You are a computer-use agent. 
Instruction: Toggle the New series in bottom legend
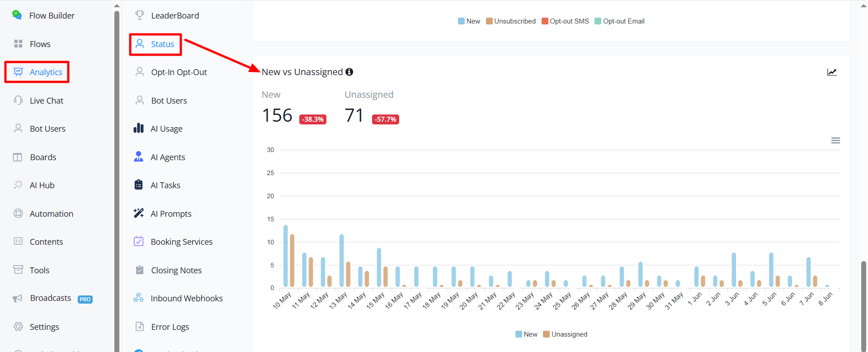coord(526,334)
